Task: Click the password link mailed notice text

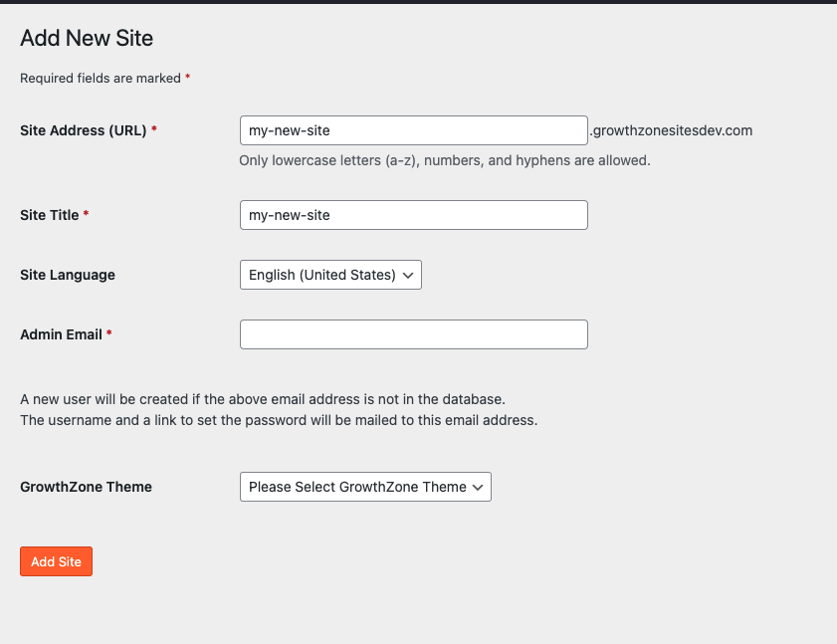Action: [x=279, y=420]
